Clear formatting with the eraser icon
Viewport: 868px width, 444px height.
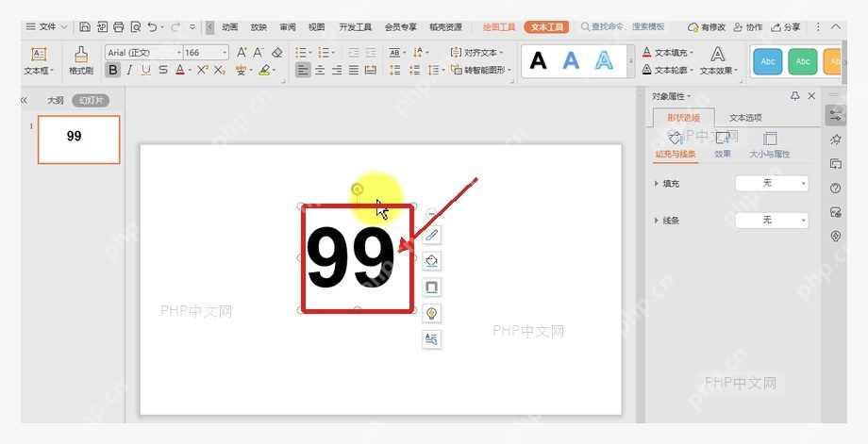[276, 53]
